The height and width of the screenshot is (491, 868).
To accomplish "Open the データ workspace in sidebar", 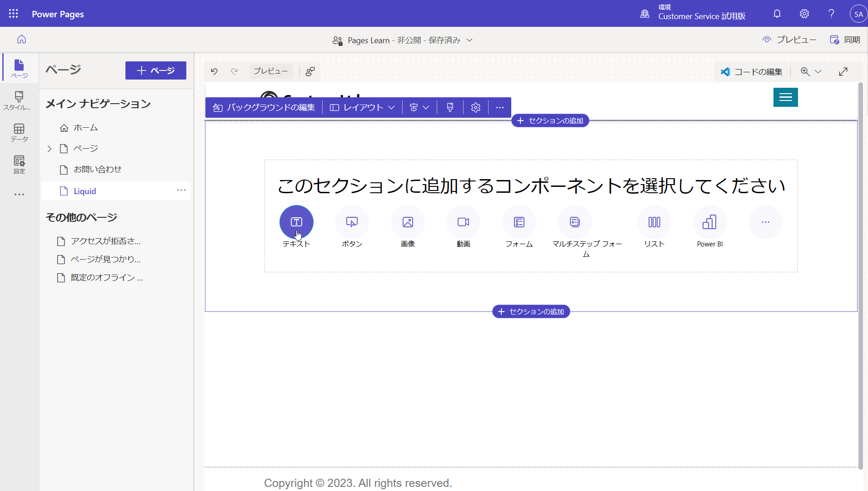I will pyautogui.click(x=19, y=133).
